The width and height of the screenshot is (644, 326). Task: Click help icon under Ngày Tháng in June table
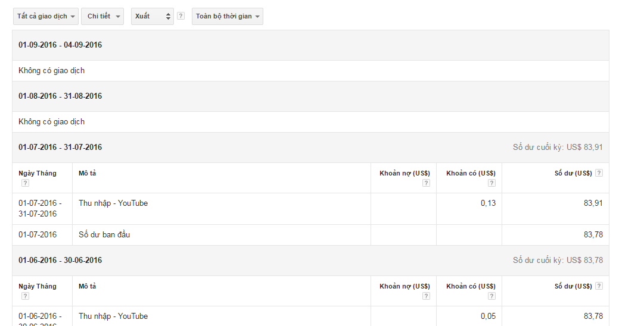click(25, 296)
